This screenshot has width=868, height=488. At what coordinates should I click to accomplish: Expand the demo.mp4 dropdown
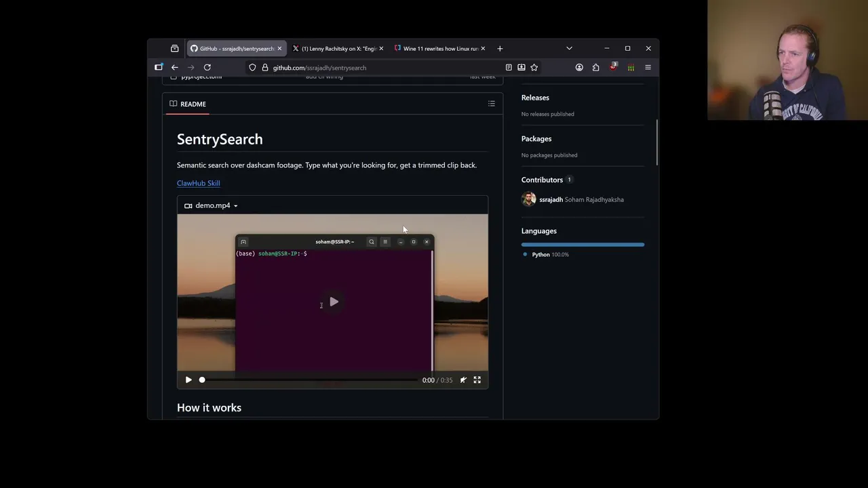[211, 205]
